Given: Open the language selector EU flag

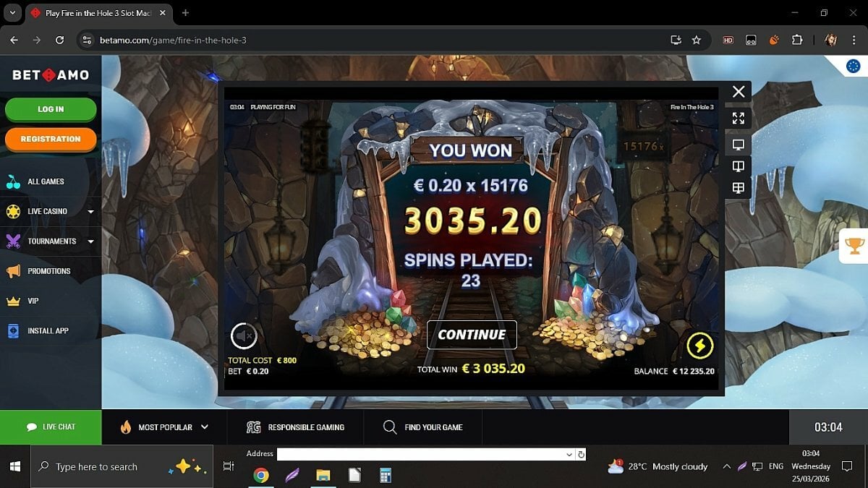Looking at the screenshot, I should point(853,67).
